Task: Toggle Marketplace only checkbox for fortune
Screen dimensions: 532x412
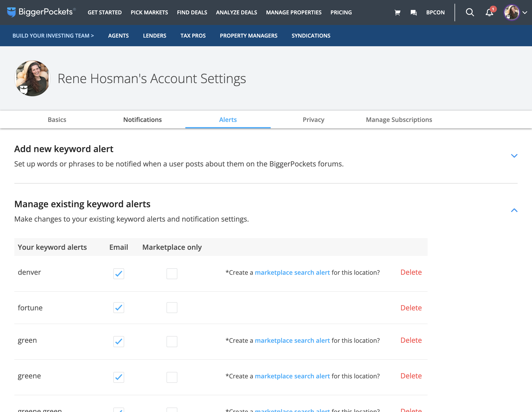Action: [x=172, y=308]
